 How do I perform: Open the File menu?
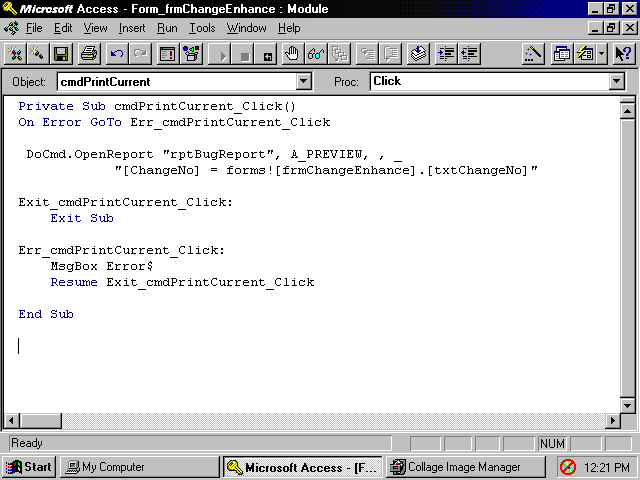pyautogui.click(x=34, y=28)
